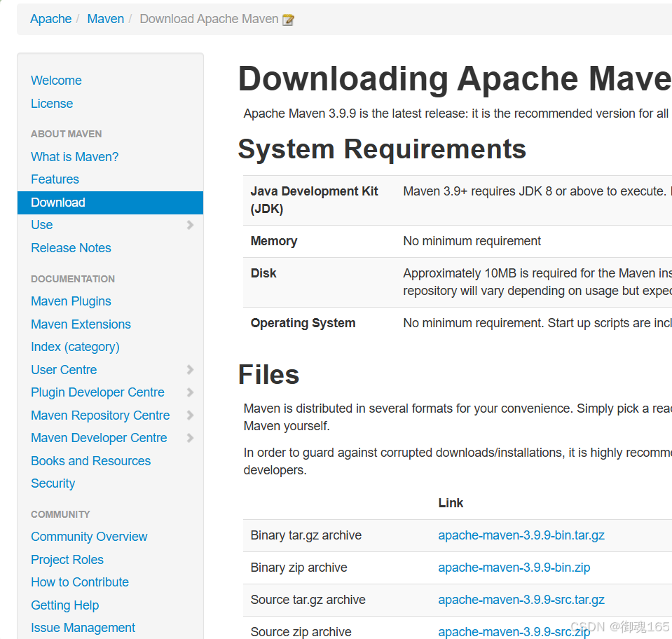
Task: Open the Maven Developer Centre link
Action: (x=99, y=438)
